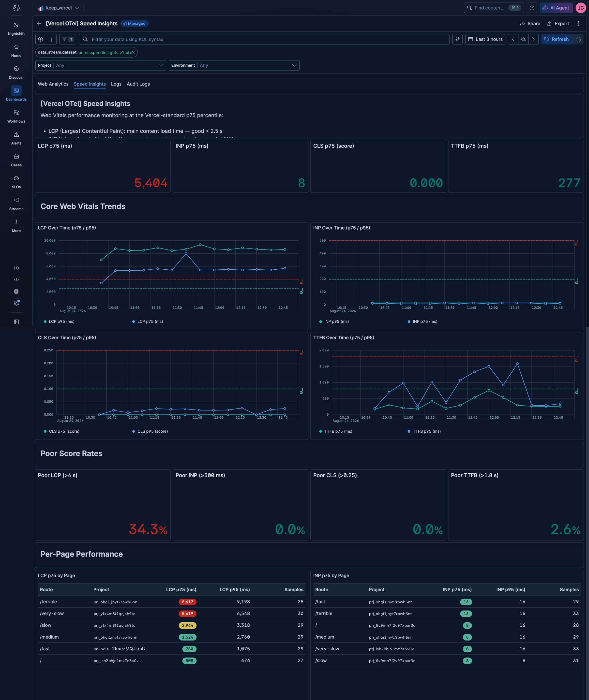Focus the KQL filter query field
Viewport: 589px width, 700px height.
pyautogui.click(x=264, y=39)
